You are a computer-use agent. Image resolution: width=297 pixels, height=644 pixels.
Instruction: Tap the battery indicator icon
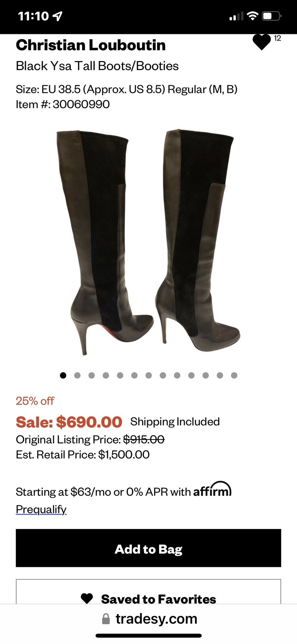272,16
